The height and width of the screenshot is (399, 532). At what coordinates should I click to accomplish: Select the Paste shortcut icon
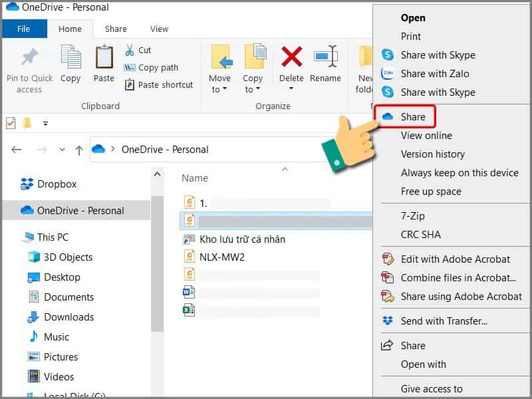131,84
